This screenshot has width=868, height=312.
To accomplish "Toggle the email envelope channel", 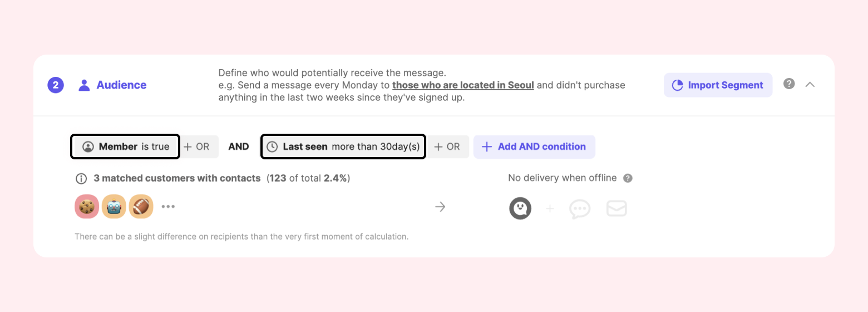I will pyautogui.click(x=617, y=209).
